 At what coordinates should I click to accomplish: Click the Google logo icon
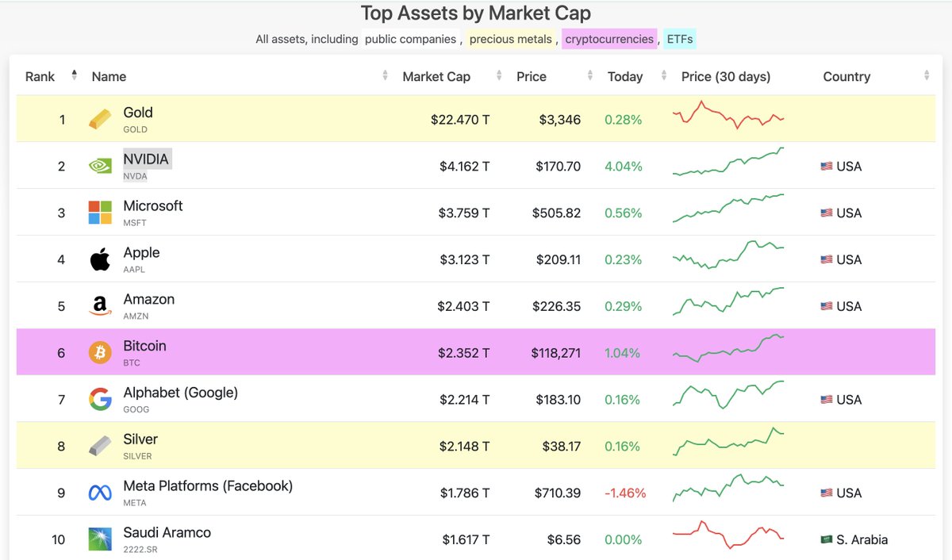tap(100, 400)
